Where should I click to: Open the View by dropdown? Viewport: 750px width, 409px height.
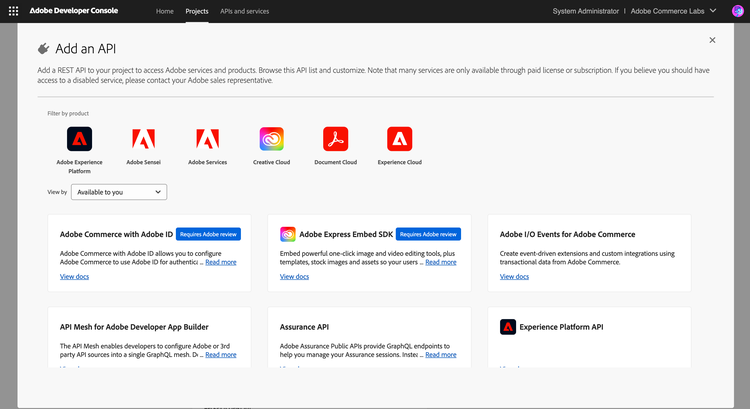point(119,192)
